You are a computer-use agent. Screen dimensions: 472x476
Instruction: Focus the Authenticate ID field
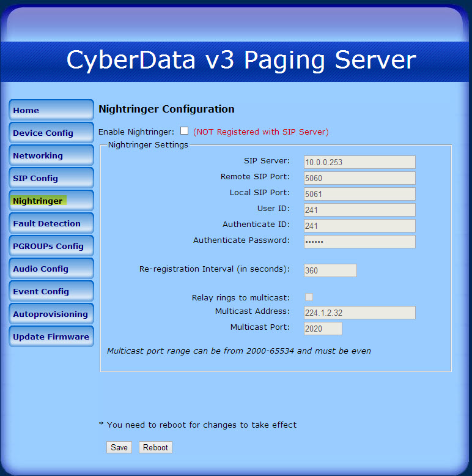(360, 226)
